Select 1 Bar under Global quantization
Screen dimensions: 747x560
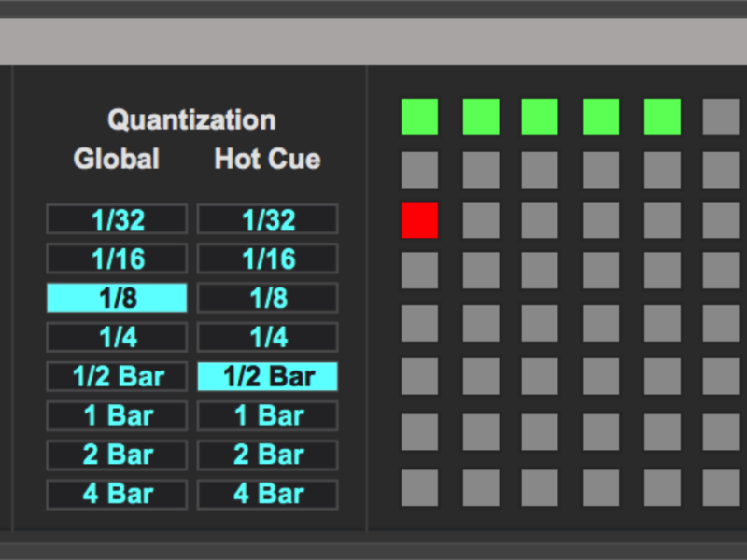tap(117, 415)
